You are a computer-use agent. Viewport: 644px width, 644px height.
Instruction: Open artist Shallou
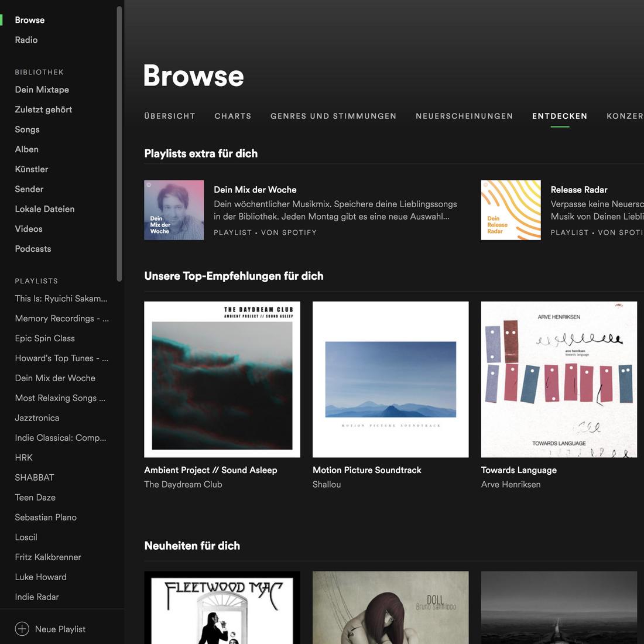click(327, 484)
